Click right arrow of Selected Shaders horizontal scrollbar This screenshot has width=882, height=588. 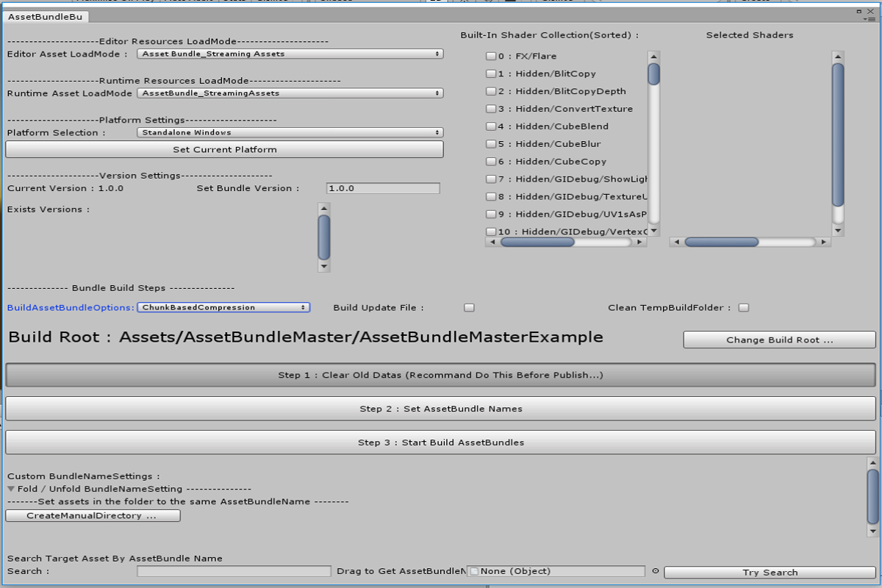click(x=825, y=242)
